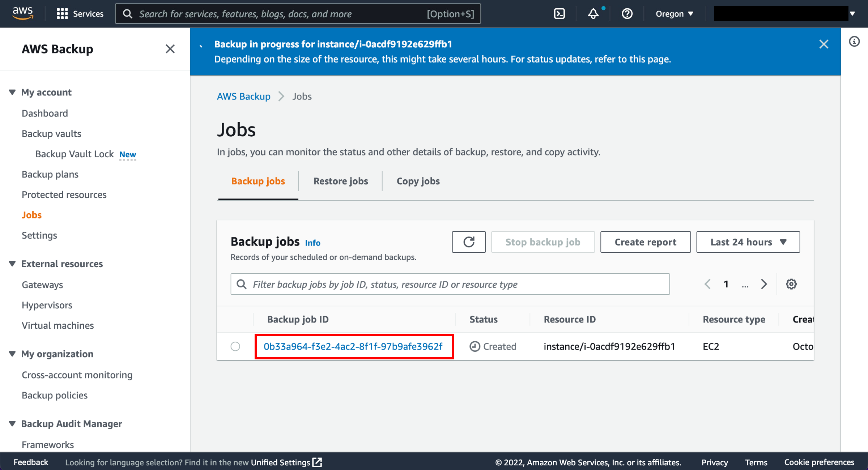Open Virtual machines in the sidebar
The image size is (868, 470).
coord(58,325)
